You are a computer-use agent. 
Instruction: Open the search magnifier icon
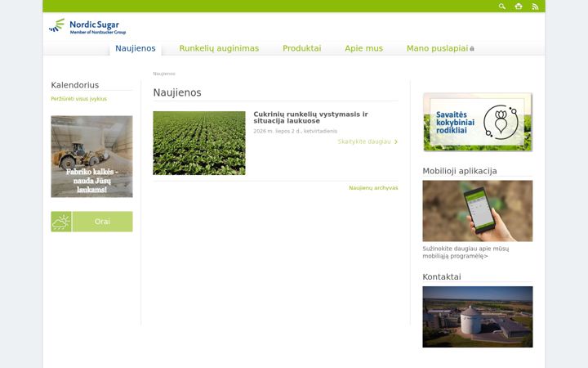pyautogui.click(x=502, y=7)
